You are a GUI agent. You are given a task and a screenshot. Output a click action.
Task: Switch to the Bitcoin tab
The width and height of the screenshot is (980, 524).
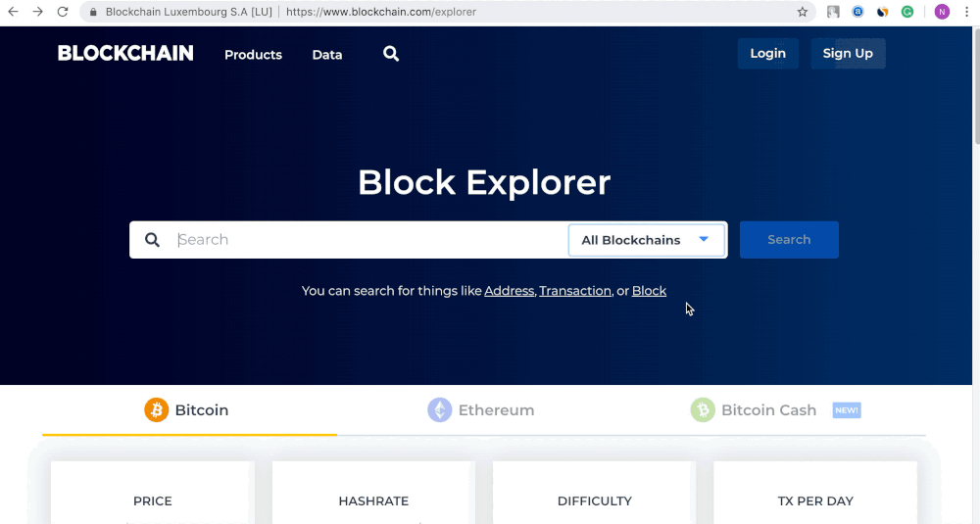click(189, 410)
